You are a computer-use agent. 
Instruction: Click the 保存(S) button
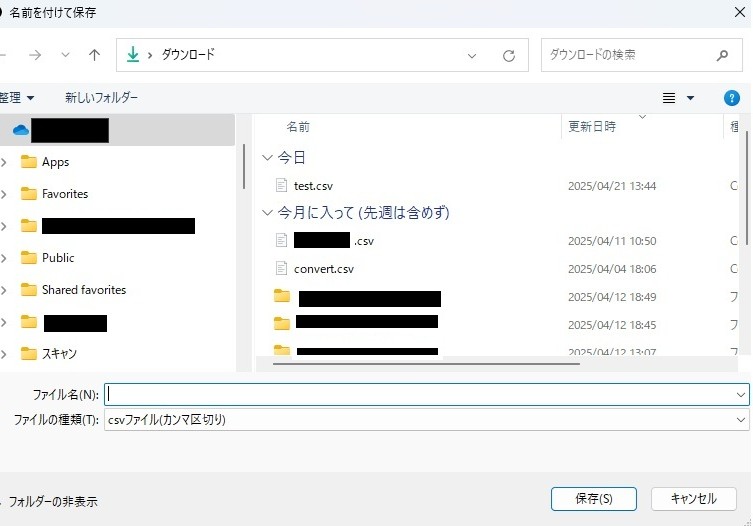(594, 499)
